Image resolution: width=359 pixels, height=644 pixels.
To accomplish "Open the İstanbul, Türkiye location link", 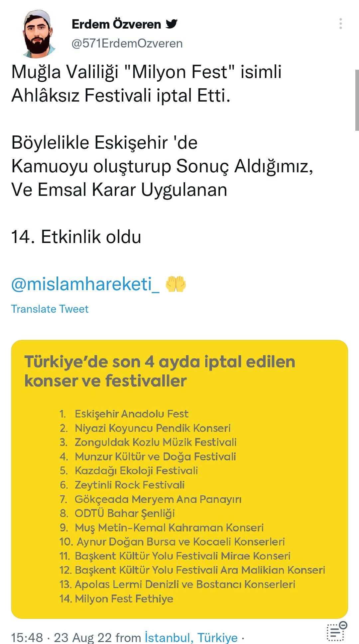I will point(191,637).
